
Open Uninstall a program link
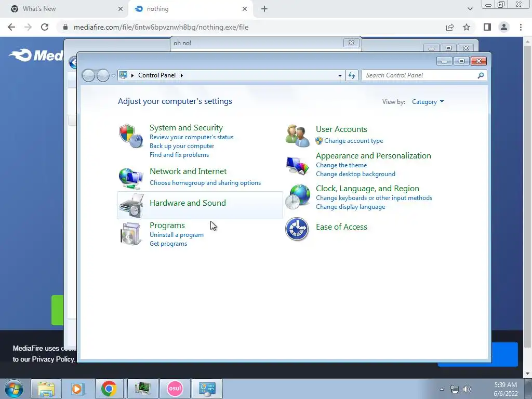[177, 235]
